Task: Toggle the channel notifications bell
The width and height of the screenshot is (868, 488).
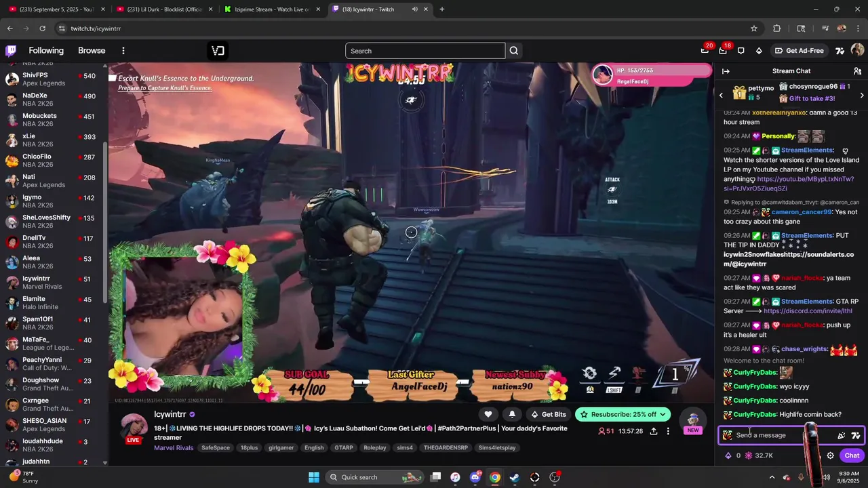Action: (512, 414)
